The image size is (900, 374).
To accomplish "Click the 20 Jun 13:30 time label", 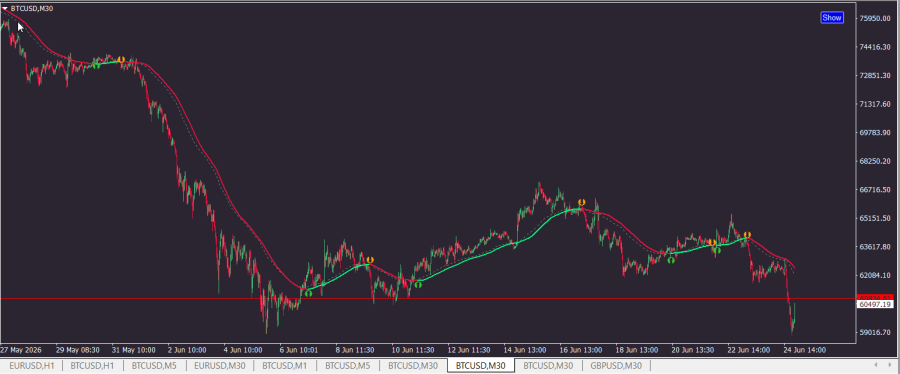I will (x=692, y=350).
